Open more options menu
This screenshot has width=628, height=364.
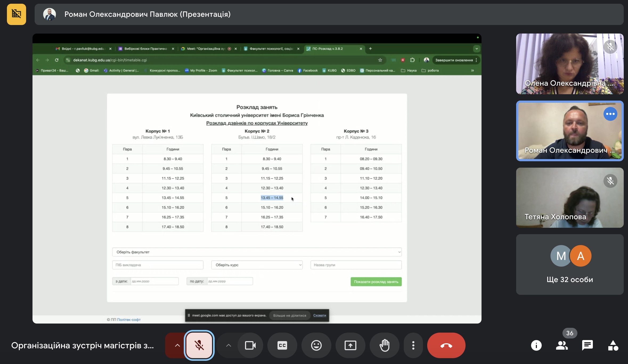pyautogui.click(x=413, y=345)
